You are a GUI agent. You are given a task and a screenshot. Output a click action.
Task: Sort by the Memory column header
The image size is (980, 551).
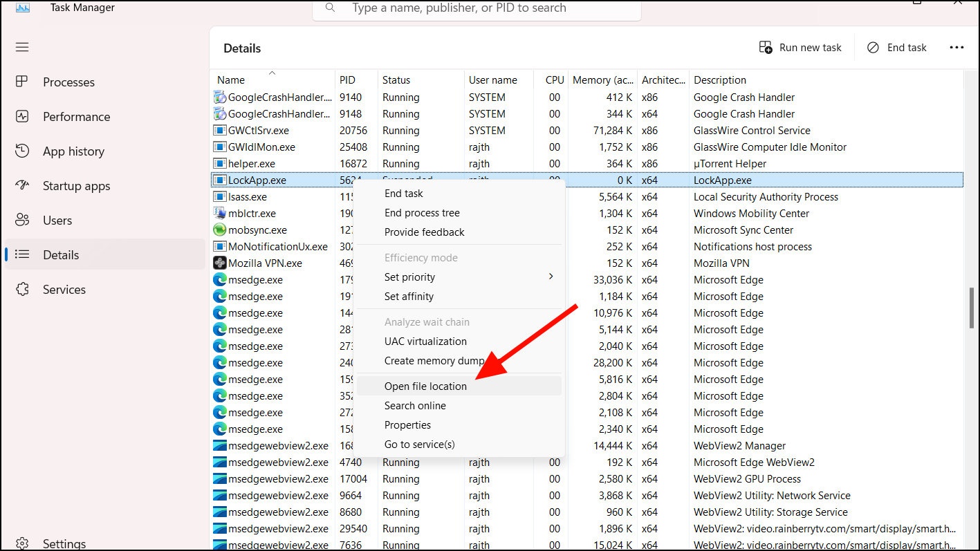point(602,80)
